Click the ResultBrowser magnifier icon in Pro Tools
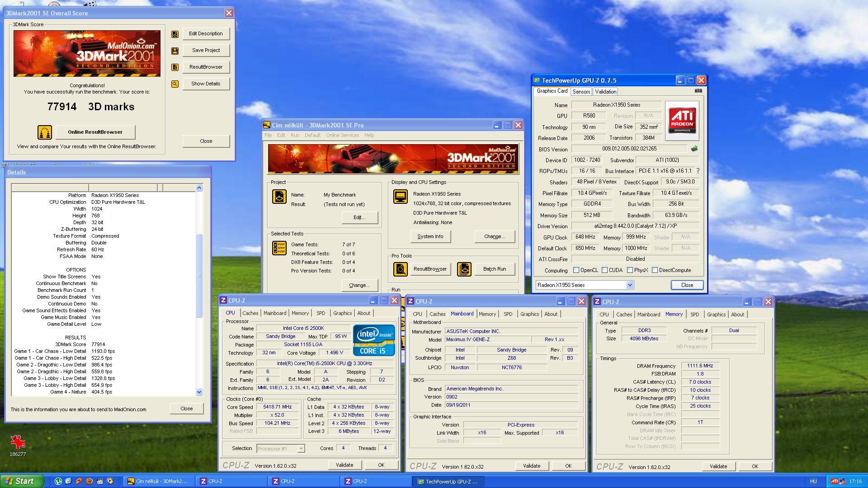Image resolution: width=868 pixels, height=488 pixels. tap(401, 269)
